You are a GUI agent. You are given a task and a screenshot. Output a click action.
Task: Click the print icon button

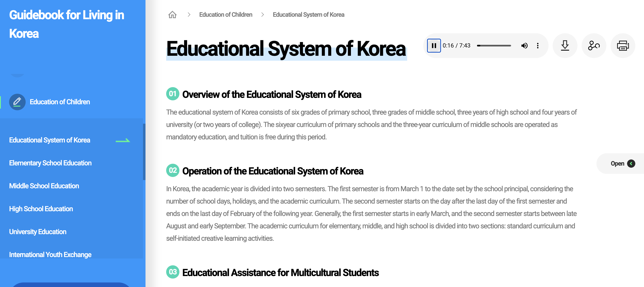coord(623,46)
